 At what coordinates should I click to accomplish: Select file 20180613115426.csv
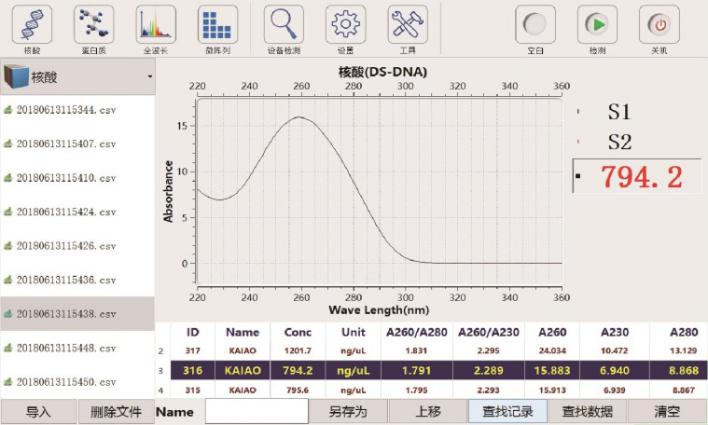tap(66, 246)
